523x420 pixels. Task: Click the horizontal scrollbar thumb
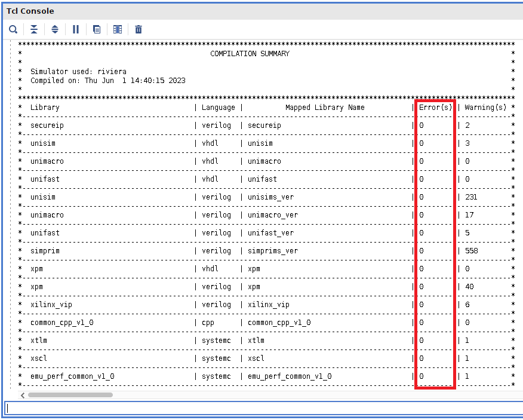(x=72, y=395)
